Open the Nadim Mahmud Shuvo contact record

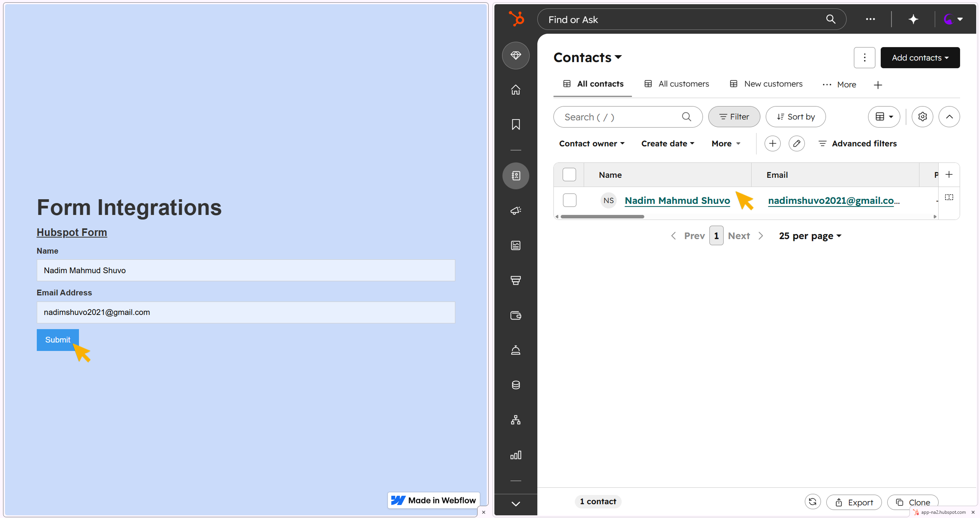[x=677, y=200]
